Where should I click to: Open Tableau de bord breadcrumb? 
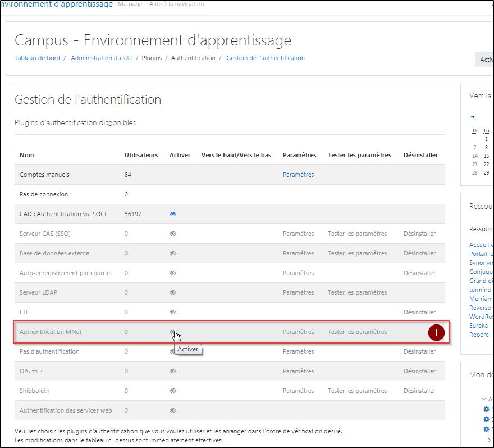(37, 58)
